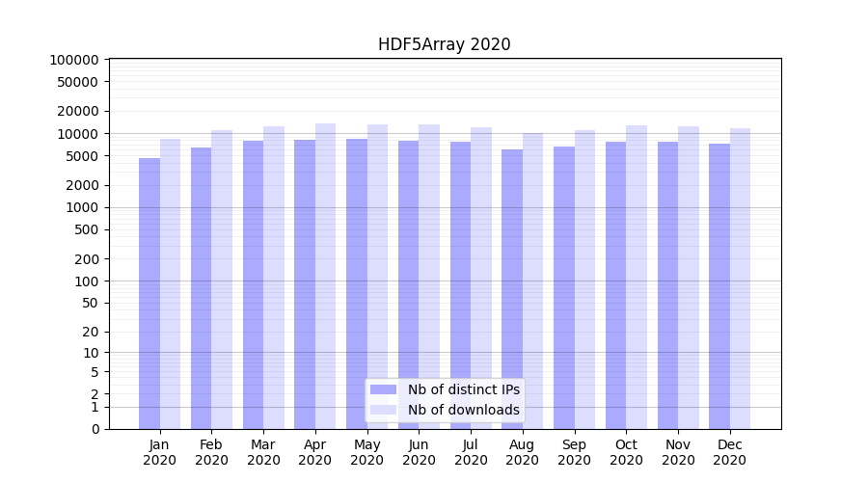Click the Aug 2020 distinct IPs bar

coord(512,289)
